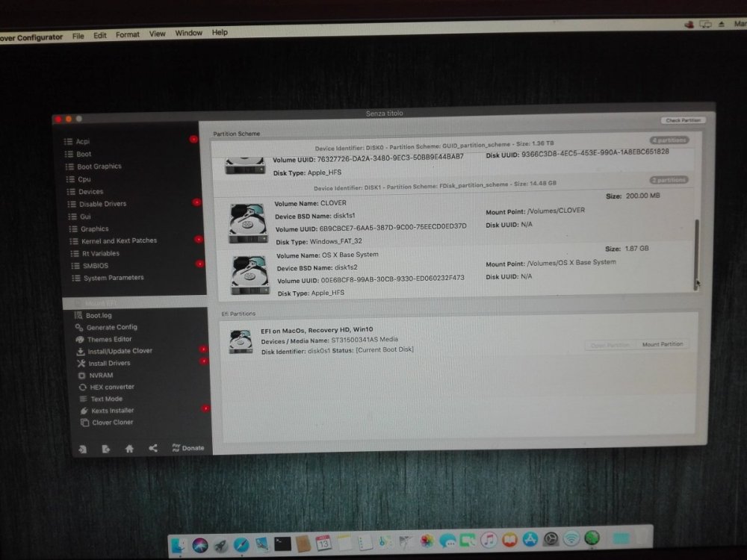Select the highlighted Mount EFI tool
747x560 pixels.
click(134, 303)
